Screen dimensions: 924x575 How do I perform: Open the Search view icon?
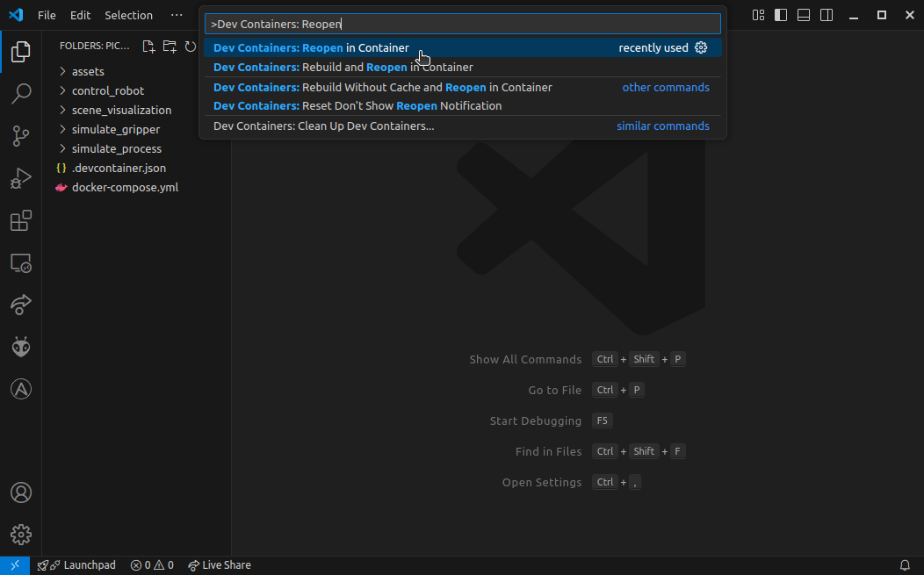(20, 94)
